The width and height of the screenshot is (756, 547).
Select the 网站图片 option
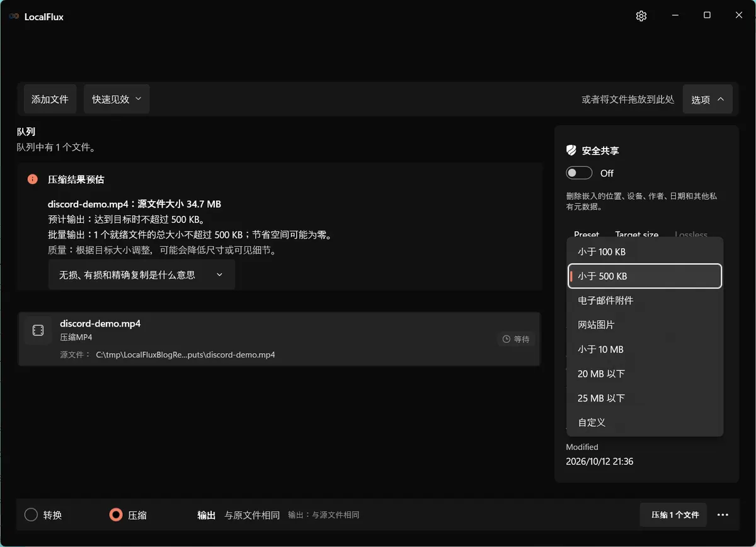point(645,325)
